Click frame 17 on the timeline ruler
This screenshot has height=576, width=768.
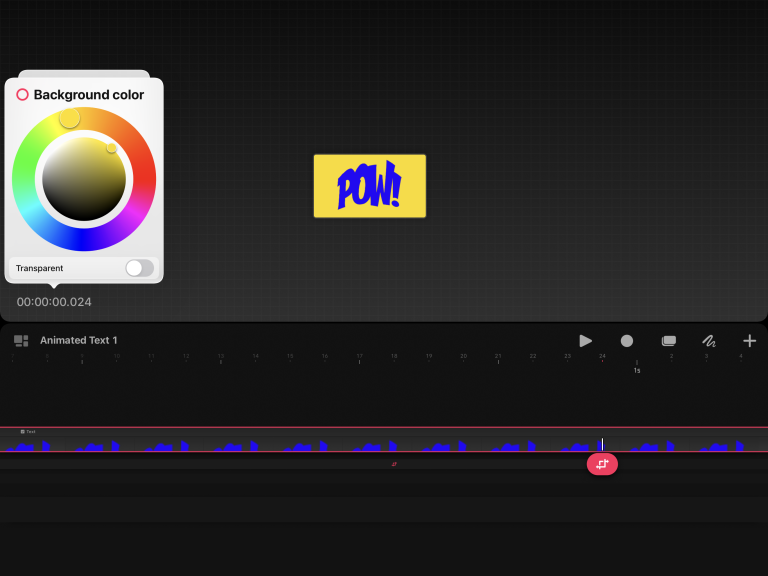[360, 358]
